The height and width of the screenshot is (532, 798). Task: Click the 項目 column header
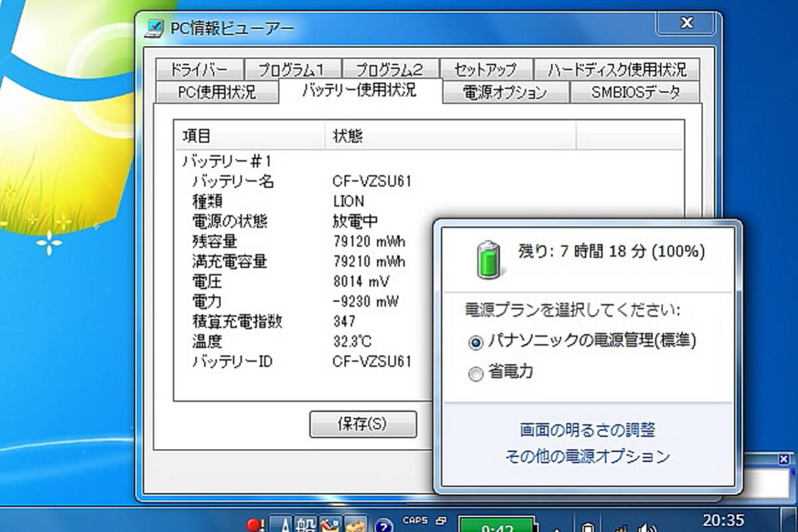249,137
